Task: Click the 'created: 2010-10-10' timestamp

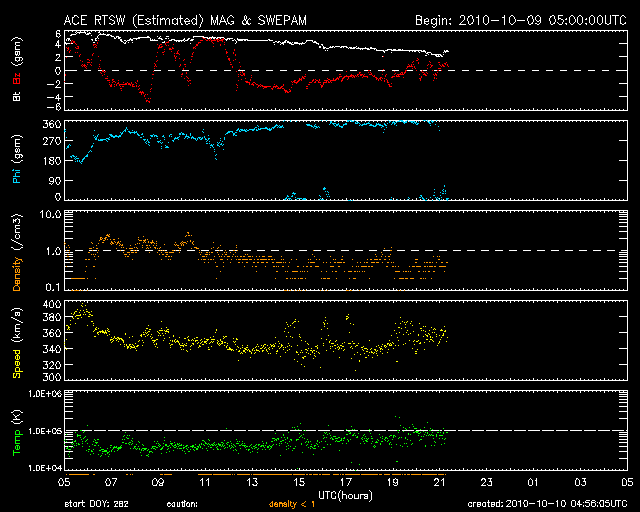Action: (547, 504)
